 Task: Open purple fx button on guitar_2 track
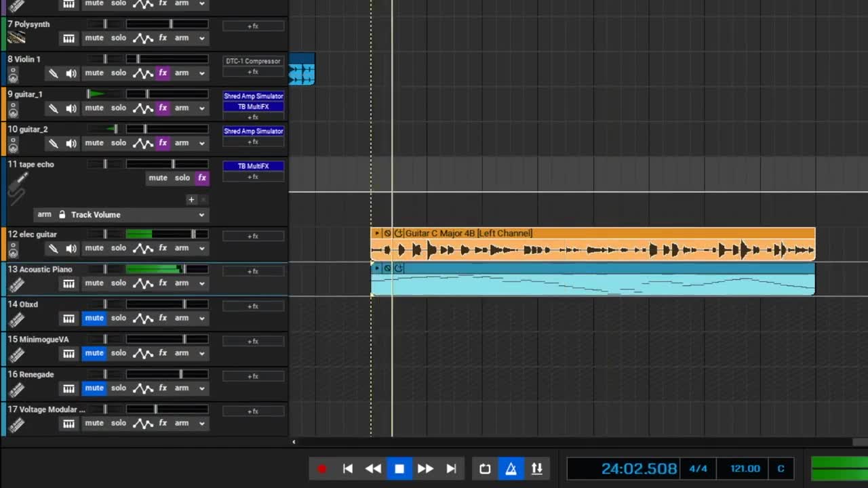click(x=163, y=143)
